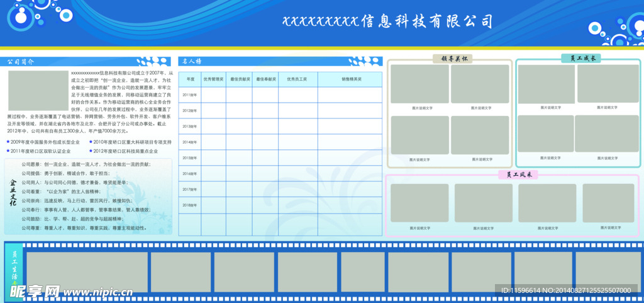Viewport: 644px width, 303px height.
Task: Select the 名人榜 section header
Action: 192,62
